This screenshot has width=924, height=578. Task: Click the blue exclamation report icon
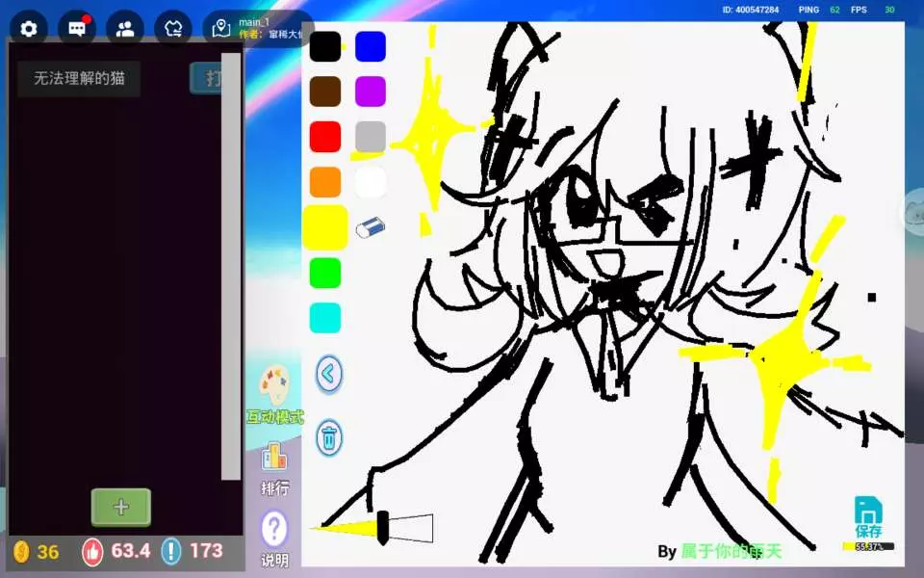click(171, 551)
